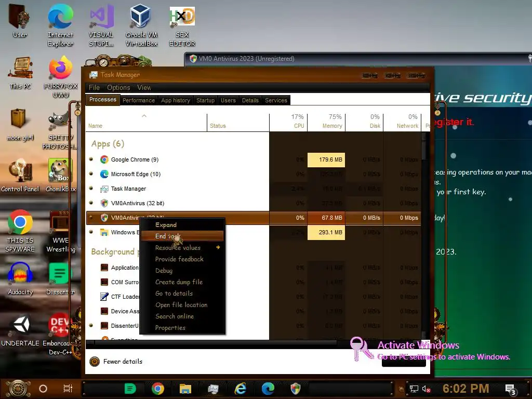Choose Expand in the context menu

coord(182,224)
